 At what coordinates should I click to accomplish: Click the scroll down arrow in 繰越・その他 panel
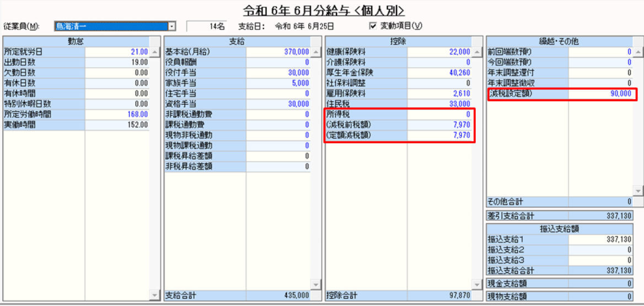coord(638,190)
